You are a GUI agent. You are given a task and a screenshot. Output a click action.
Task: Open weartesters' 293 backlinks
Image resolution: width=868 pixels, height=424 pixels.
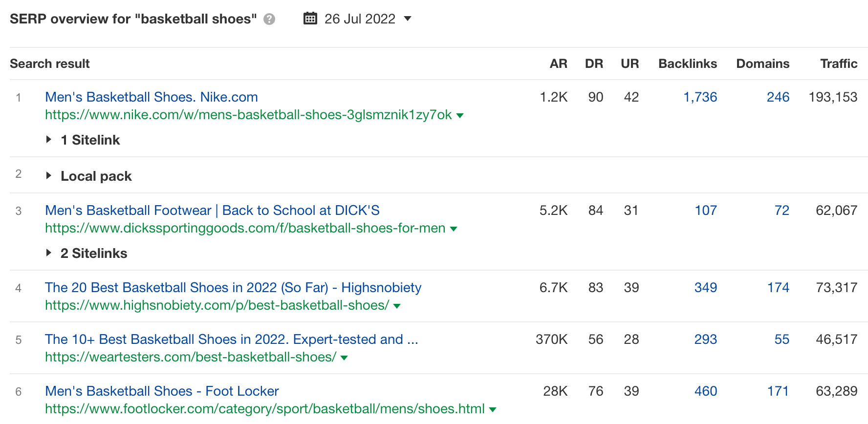coord(706,339)
